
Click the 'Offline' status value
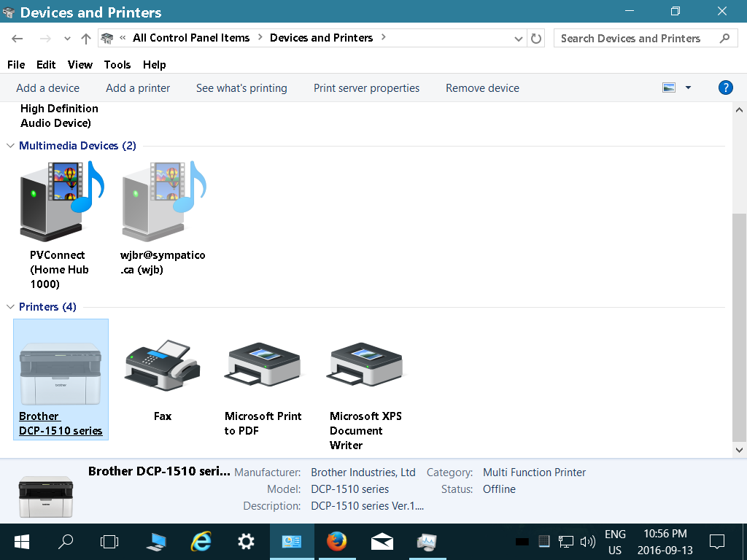[x=499, y=489]
